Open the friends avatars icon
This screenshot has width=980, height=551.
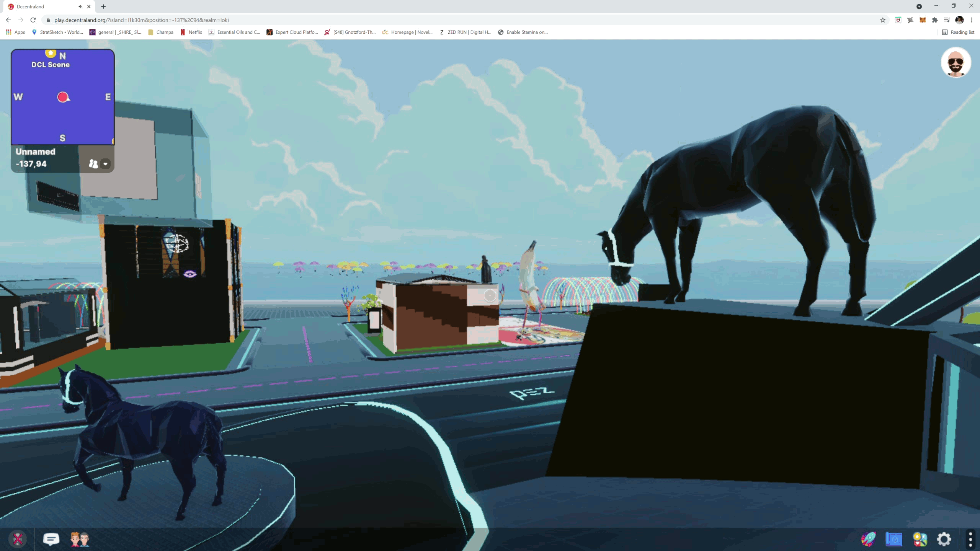[x=80, y=539]
